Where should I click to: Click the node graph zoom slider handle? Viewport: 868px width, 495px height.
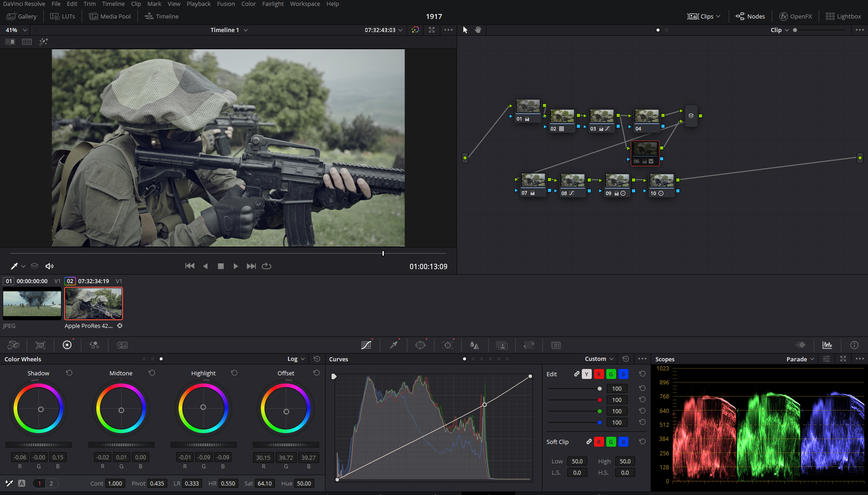coord(795,30)
